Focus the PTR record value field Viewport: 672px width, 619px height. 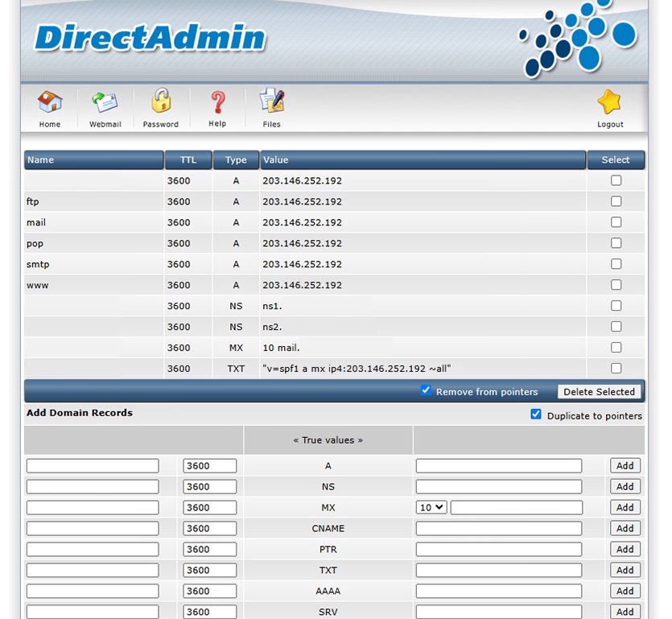(499, 549)
